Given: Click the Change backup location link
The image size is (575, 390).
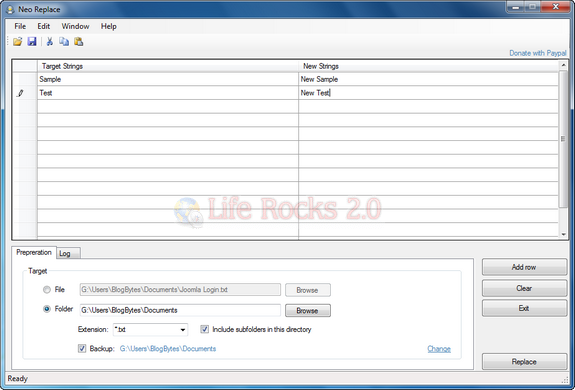Looking at the screenshot, I should pos(439,349).
